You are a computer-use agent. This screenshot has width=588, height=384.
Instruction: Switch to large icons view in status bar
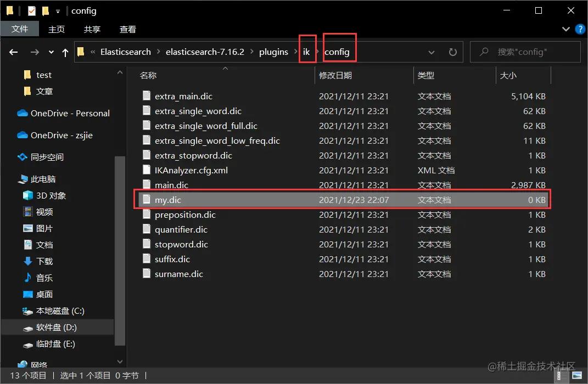pos(577,375)
